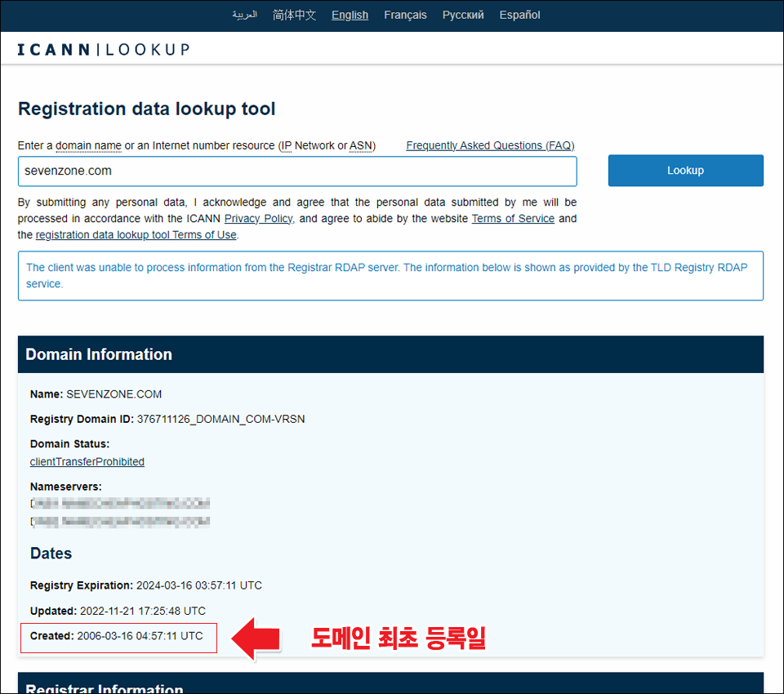
Task: Select Registration data lookup tool heading
Action: click(146, 109)
